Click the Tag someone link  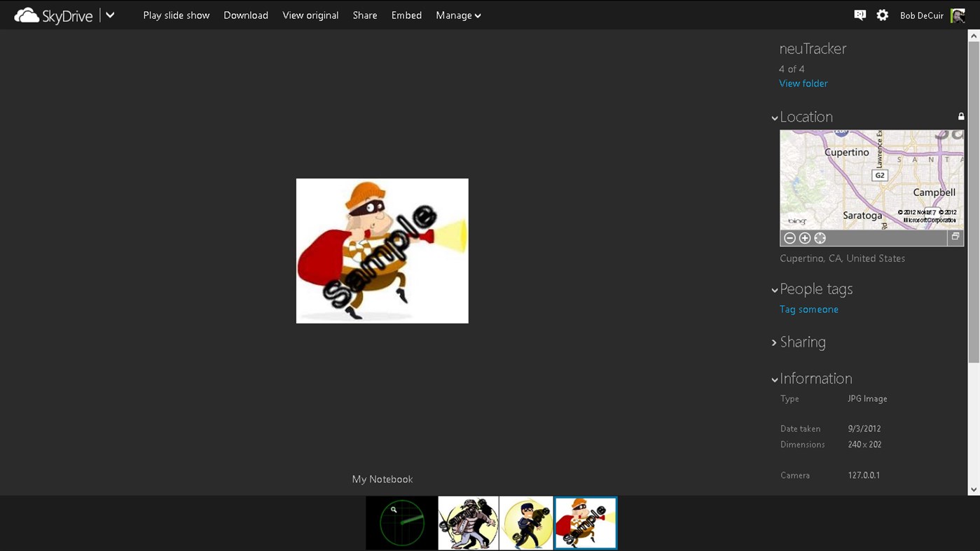(808, 309)
